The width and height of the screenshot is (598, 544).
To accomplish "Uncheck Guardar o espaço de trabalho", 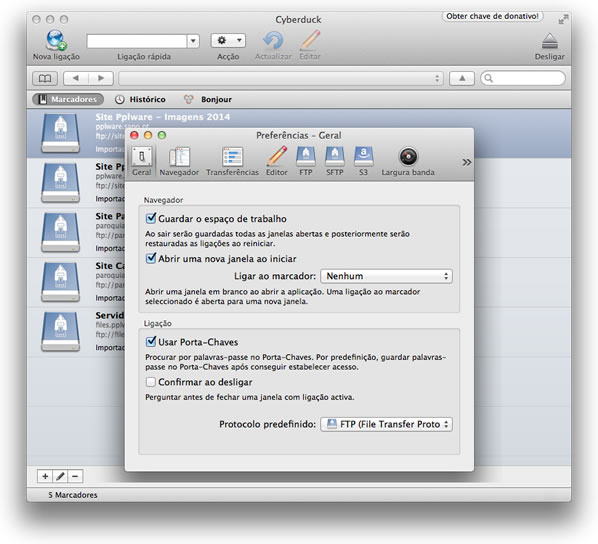I will [151, 218].
